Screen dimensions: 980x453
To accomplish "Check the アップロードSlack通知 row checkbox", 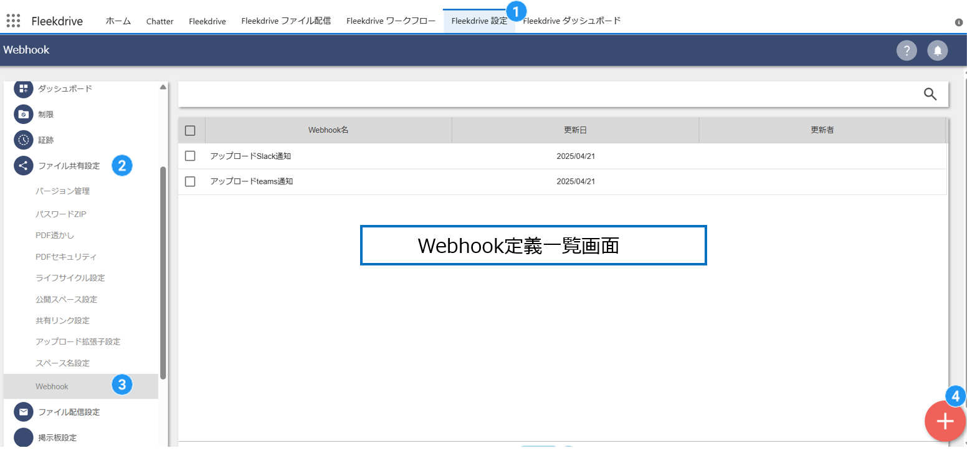I will point(191,156).
